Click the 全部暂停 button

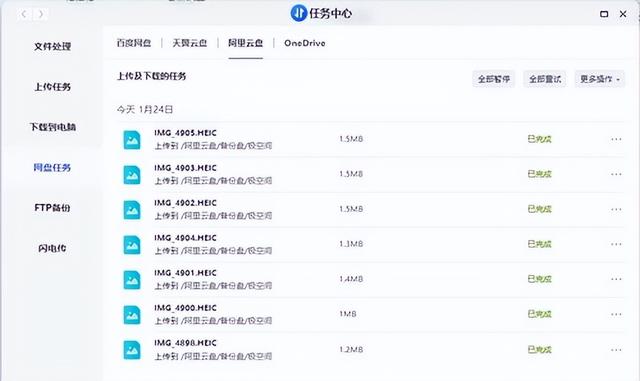(494, 79)
